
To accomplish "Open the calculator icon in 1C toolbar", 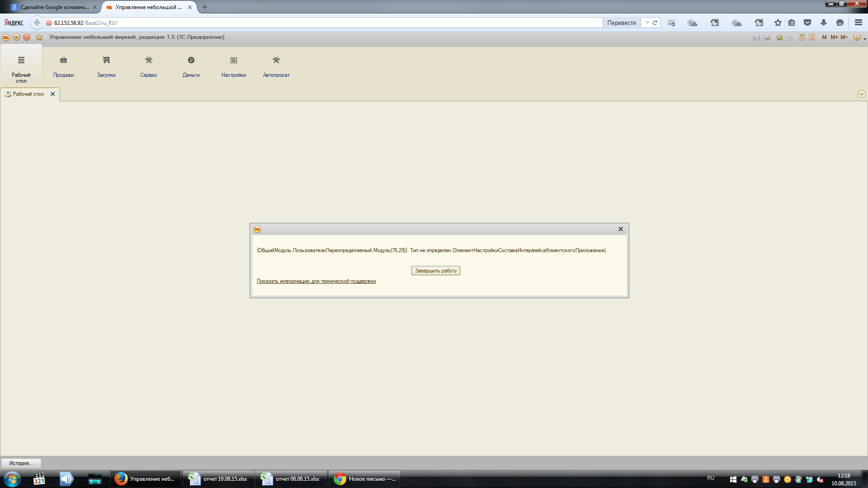I will point(802,37).
